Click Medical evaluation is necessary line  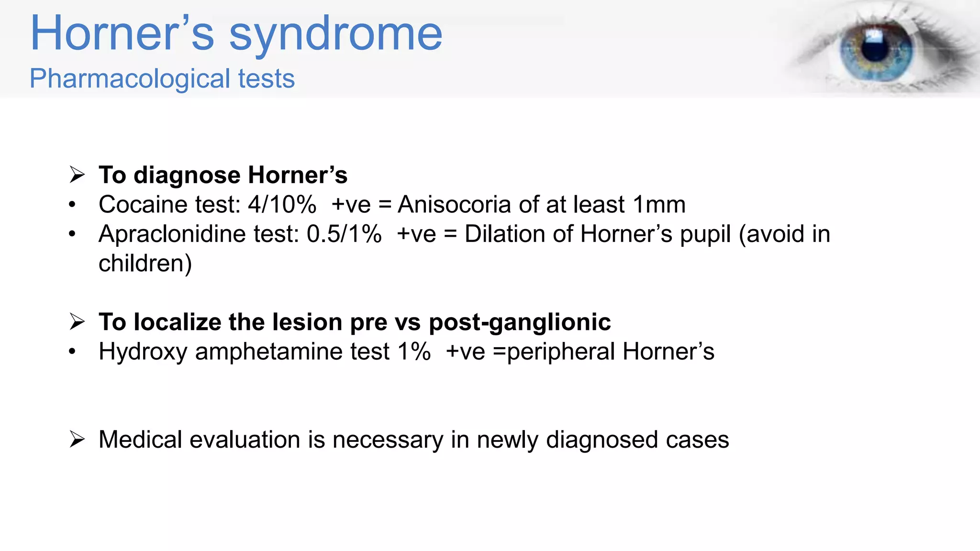click(414, 440)
